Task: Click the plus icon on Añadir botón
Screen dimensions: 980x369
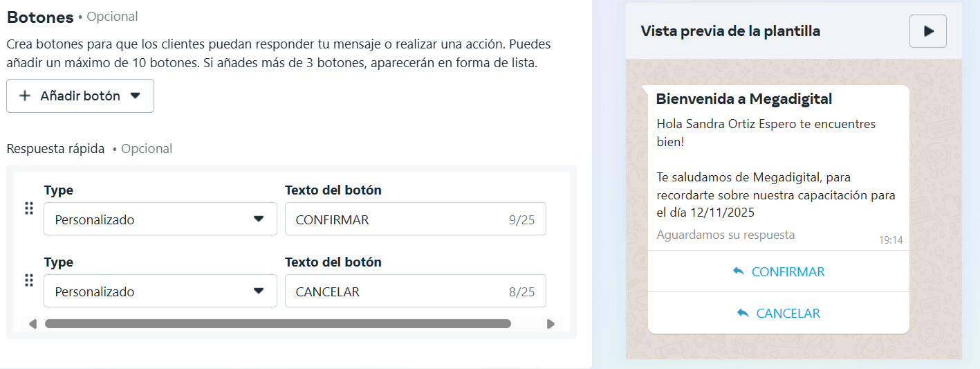Action: 25,96
